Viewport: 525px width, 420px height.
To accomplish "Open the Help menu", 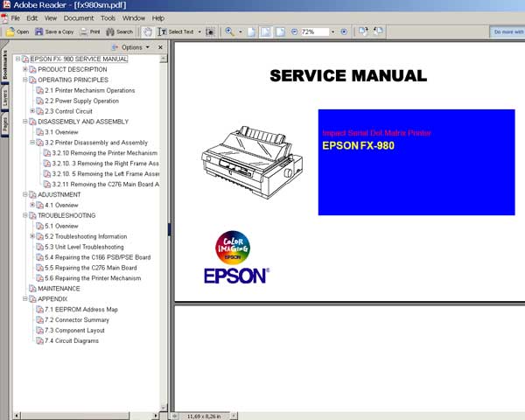I will click(158, 18).
